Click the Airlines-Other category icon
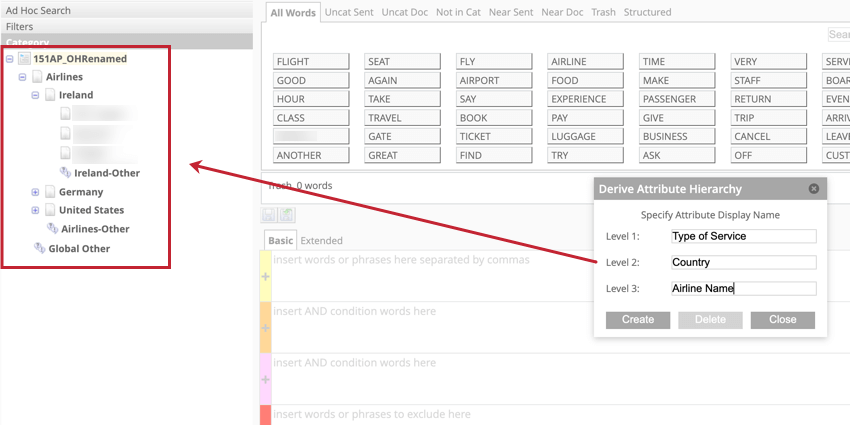 click(53, 228)
